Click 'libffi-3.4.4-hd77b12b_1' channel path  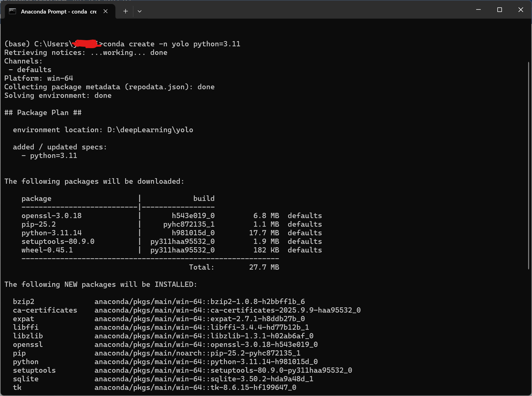point(202,327)
